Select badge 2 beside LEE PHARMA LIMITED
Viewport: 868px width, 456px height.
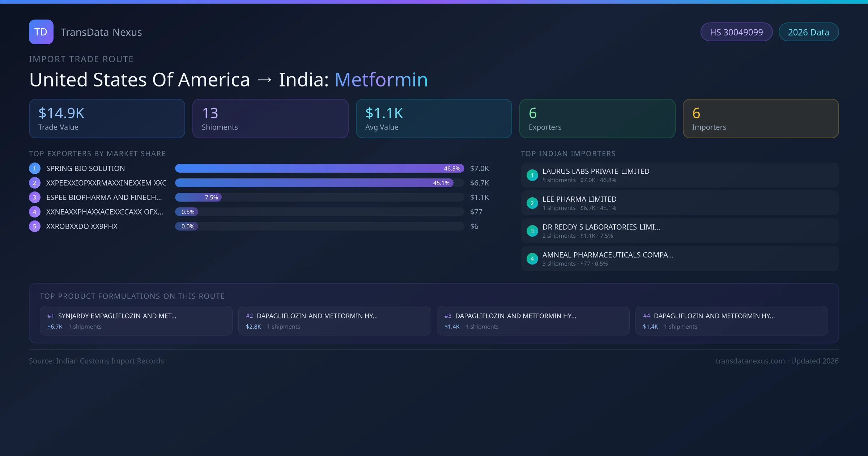point(532,203)
